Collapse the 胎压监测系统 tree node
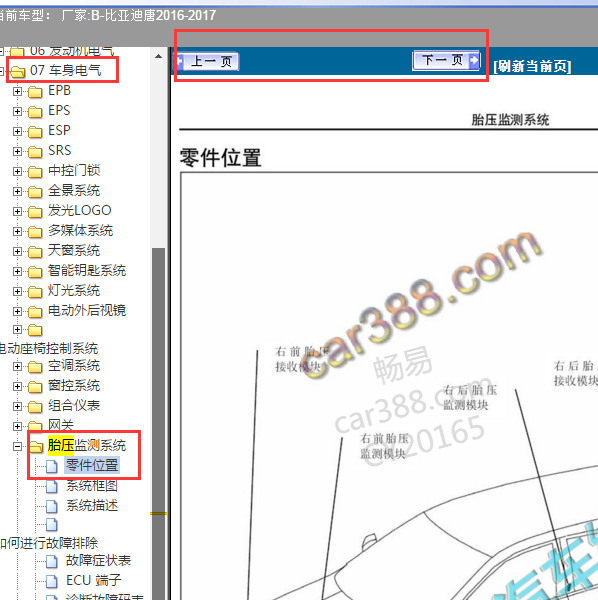The image size is (598, 600). tap(17, 447)
